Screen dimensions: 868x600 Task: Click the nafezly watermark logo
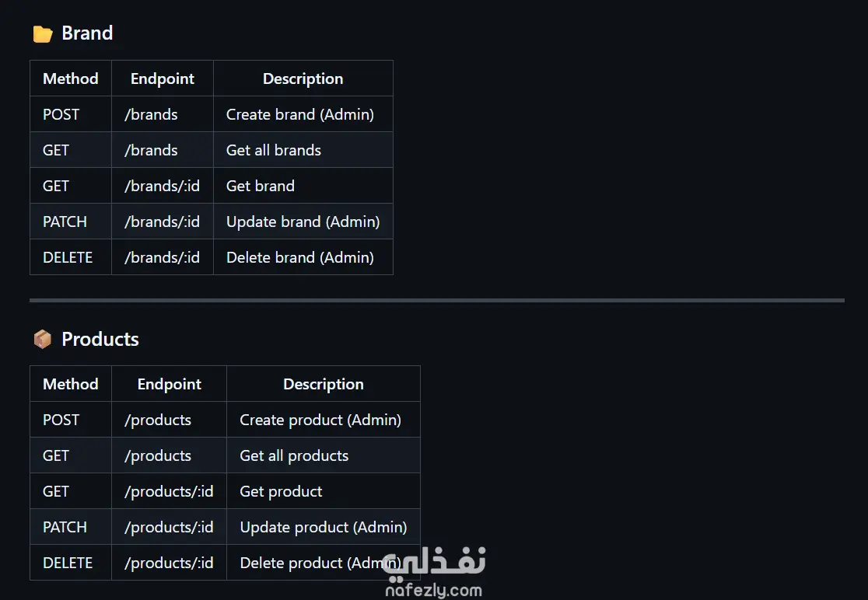[x=433, y=573]
